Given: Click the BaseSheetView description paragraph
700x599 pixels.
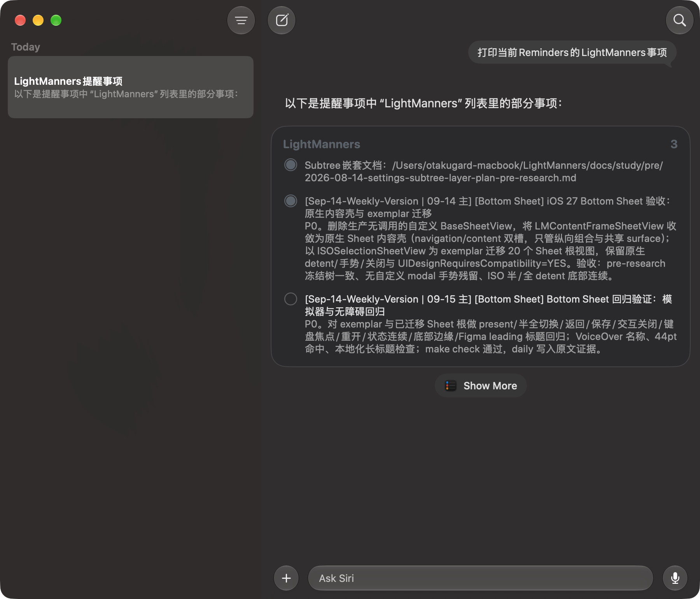Looking at the screenshot, I should pos(490,251).
